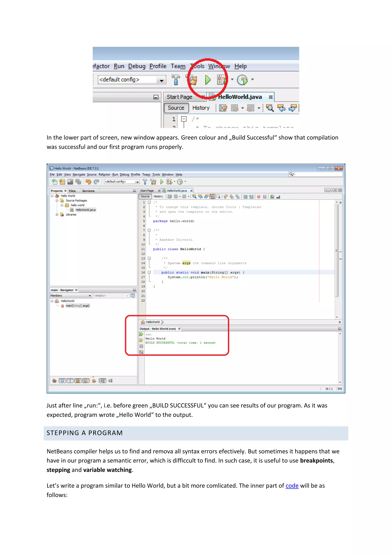Viewport: 392px width, 555px height.
Task: Click green Run Project arrow in full IDE toolbar
Action: (162, 181)
